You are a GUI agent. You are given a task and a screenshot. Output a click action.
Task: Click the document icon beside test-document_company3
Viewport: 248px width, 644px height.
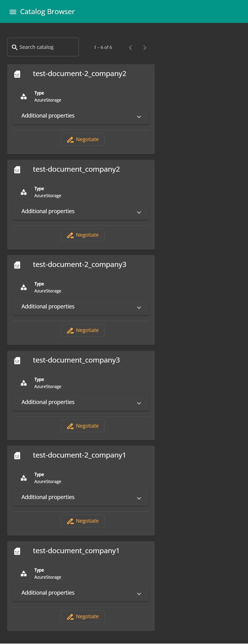click(x=17, y=360)
